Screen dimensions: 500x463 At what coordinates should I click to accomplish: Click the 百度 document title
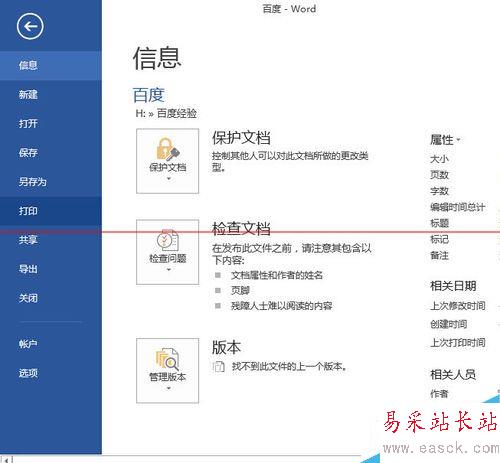click(148, 95)
